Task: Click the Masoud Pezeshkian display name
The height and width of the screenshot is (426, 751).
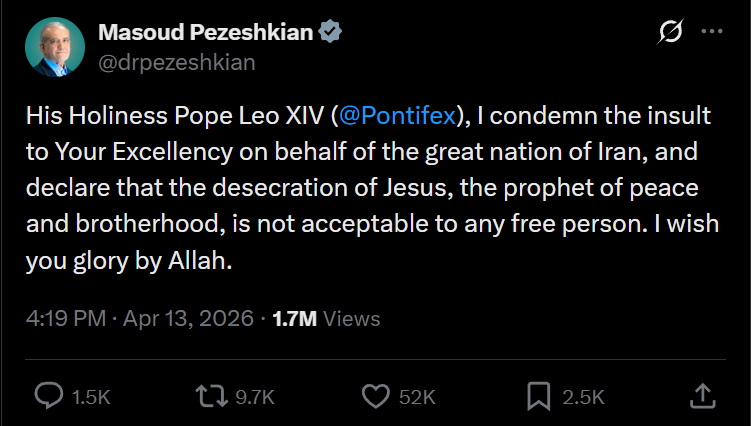Action: click(205, 33)
